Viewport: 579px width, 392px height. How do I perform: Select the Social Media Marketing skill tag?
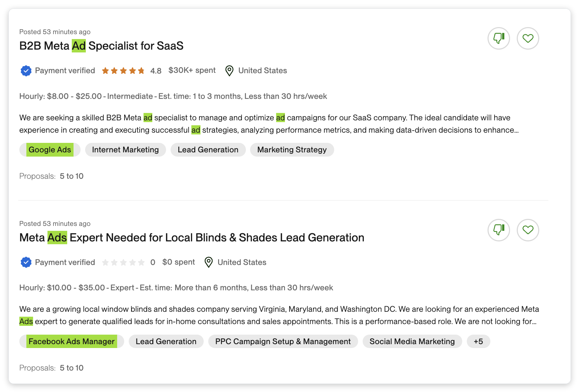pos(412,341)
